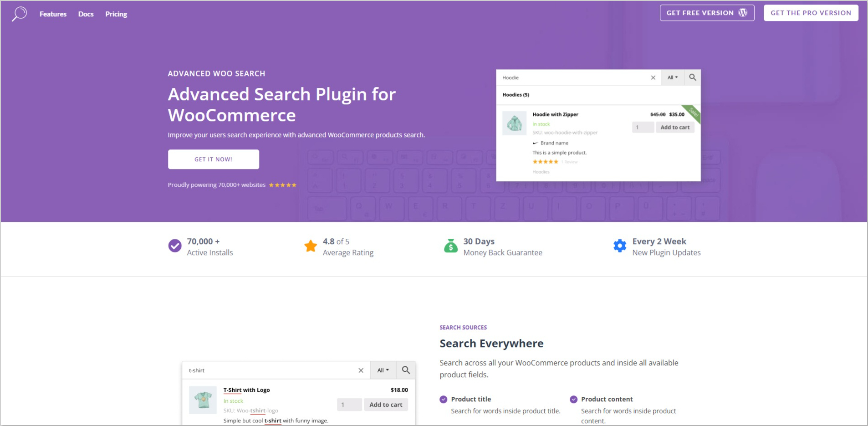
Task: Add T-Shirt with Logo to cart
Action: pos(386,405)
